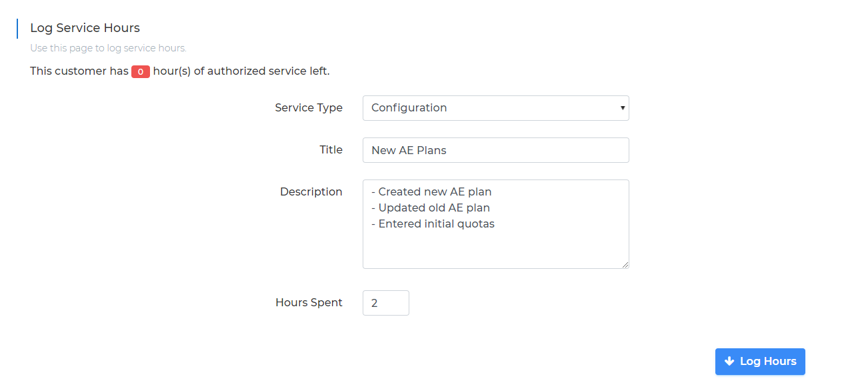Place cursor on 'Entered initial quotas' line

point(433,224)
